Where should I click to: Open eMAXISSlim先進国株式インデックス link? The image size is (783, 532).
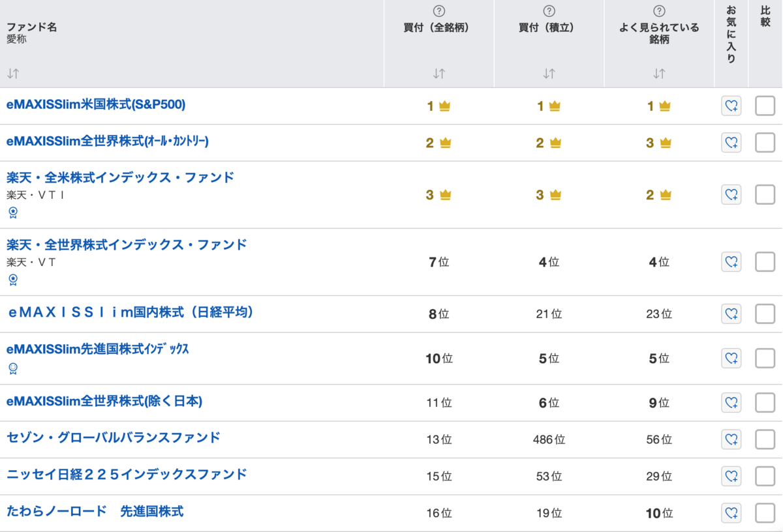pos(98,349)
